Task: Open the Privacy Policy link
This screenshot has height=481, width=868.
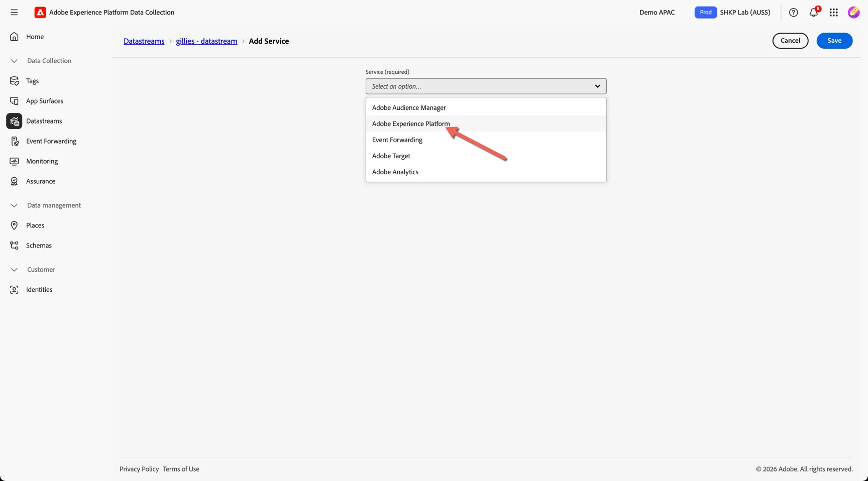Action: 139,469
